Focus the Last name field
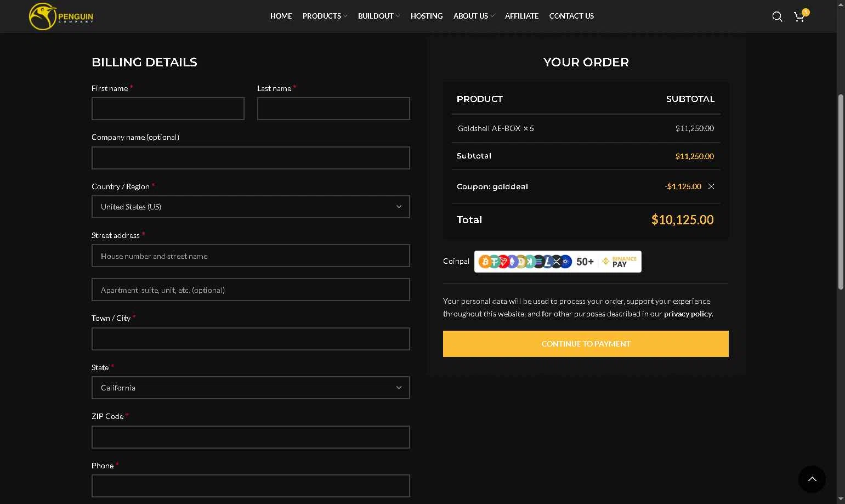Viewport: 845px width, 504px height. (x=333, y=109)
